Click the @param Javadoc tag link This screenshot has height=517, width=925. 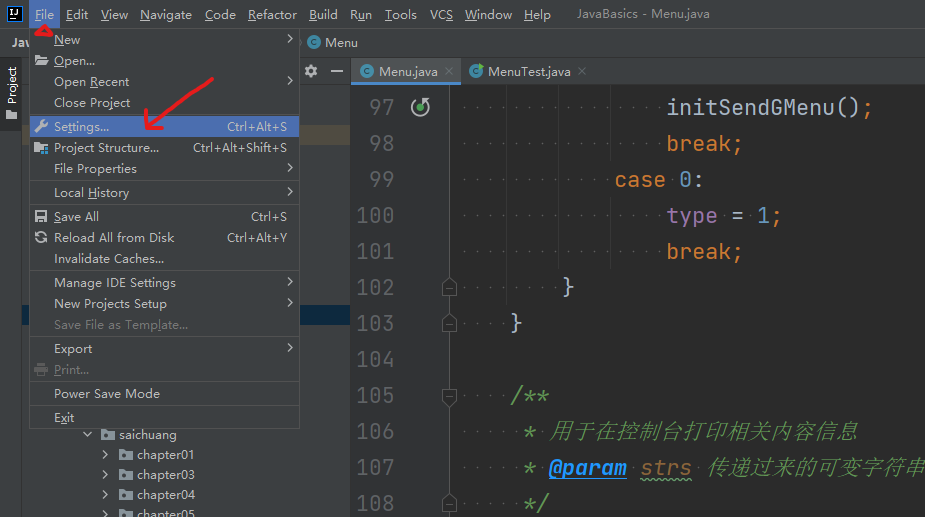pos(587,468)
